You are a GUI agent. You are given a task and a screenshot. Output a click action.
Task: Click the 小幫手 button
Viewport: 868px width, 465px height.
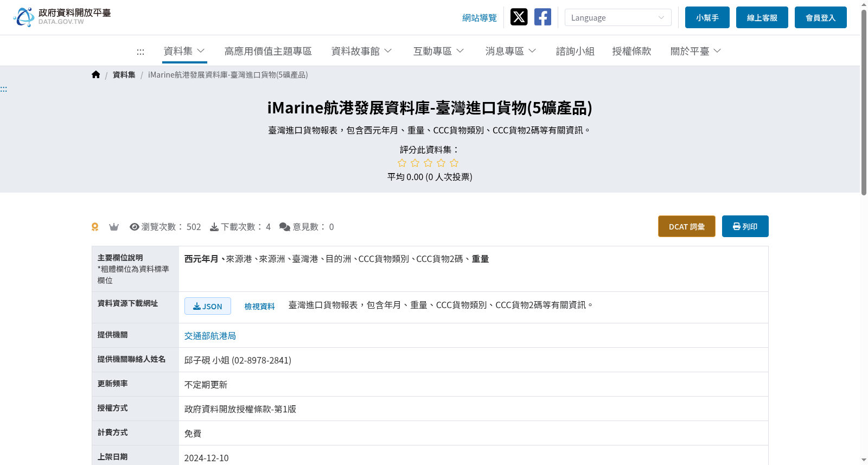pos(707,17)
